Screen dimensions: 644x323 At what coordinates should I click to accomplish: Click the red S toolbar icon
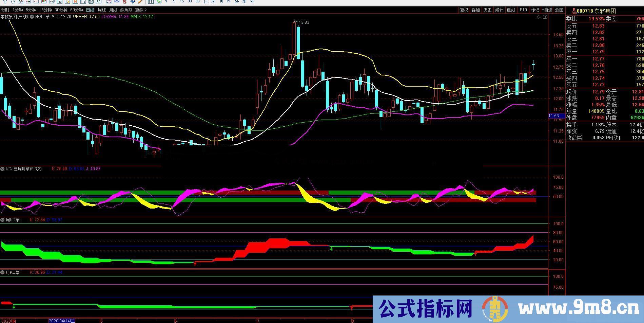click(124, 2)
